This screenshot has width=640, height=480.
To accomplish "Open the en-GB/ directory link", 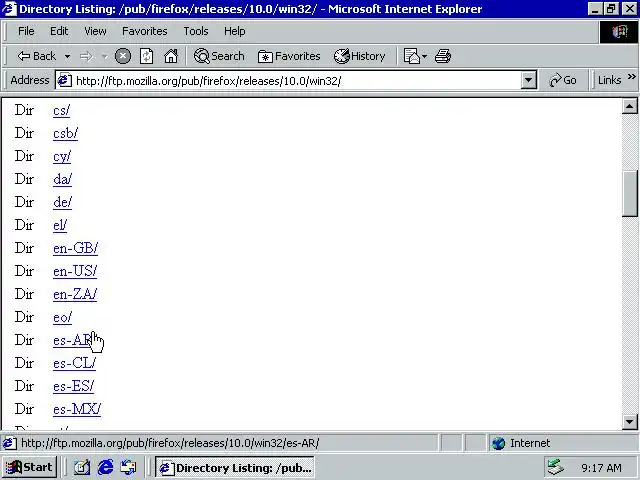I will (76, 248).
